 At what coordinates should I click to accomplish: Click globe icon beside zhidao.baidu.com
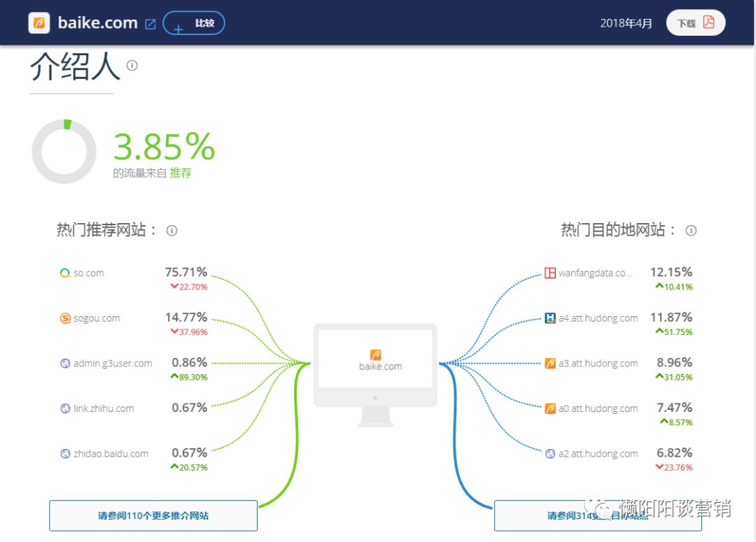(65, 454)
